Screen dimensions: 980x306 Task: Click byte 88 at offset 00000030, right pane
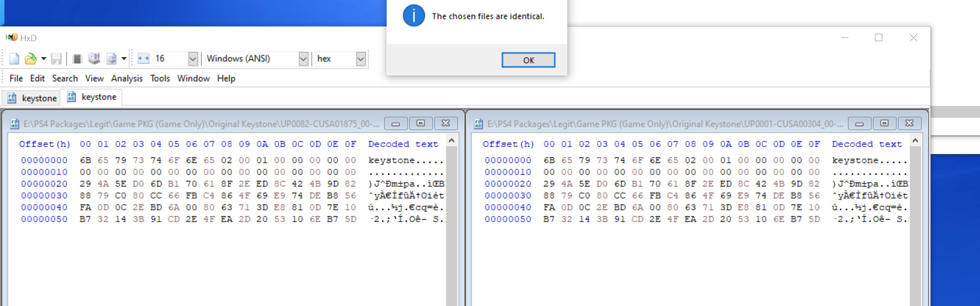(x=549, y=196)
